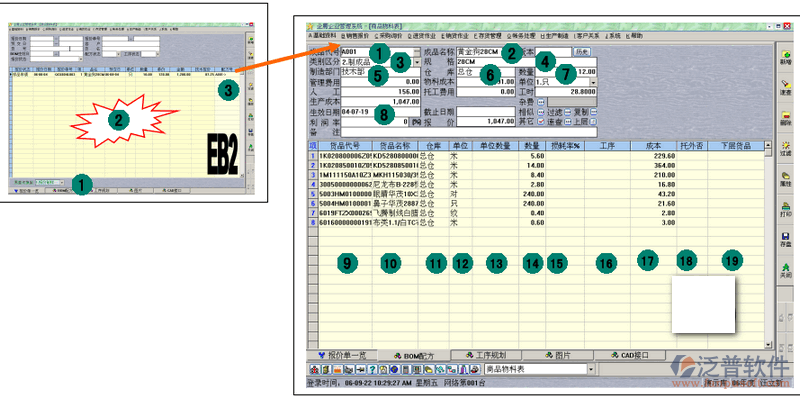Toggle the 其它 checkbox
800x399 pixels.
[541, 122]
